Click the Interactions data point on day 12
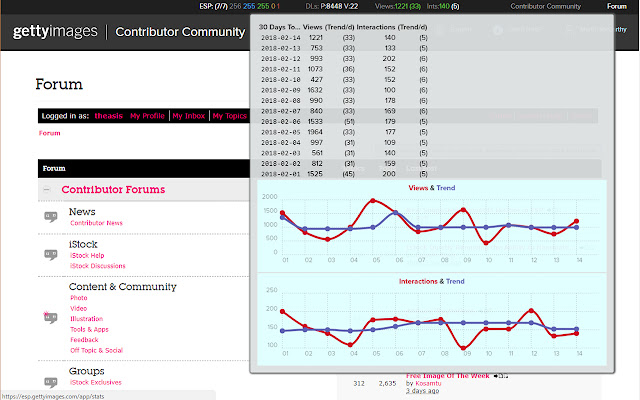Screen dimensions: 640x400 (531, 311)
